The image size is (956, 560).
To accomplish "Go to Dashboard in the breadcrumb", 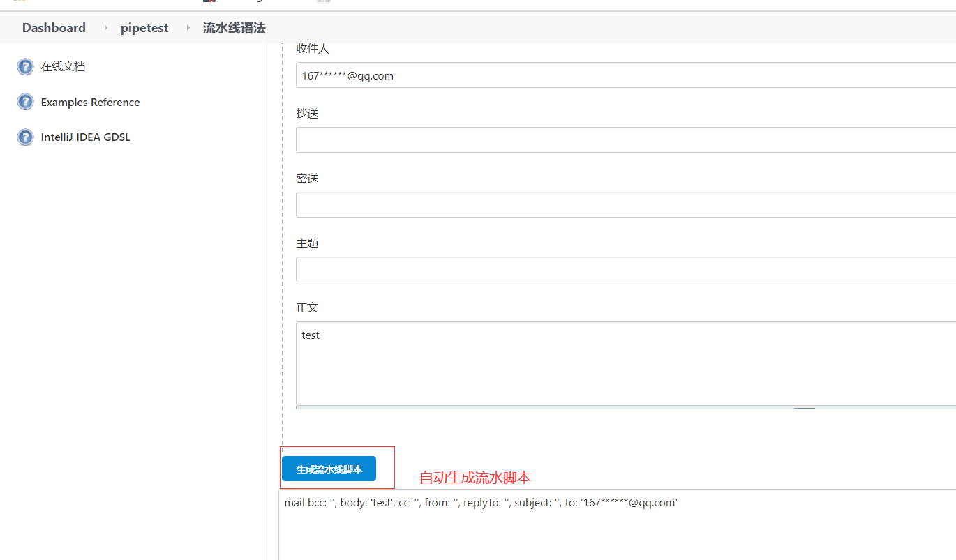I will (x=54, y=28).
